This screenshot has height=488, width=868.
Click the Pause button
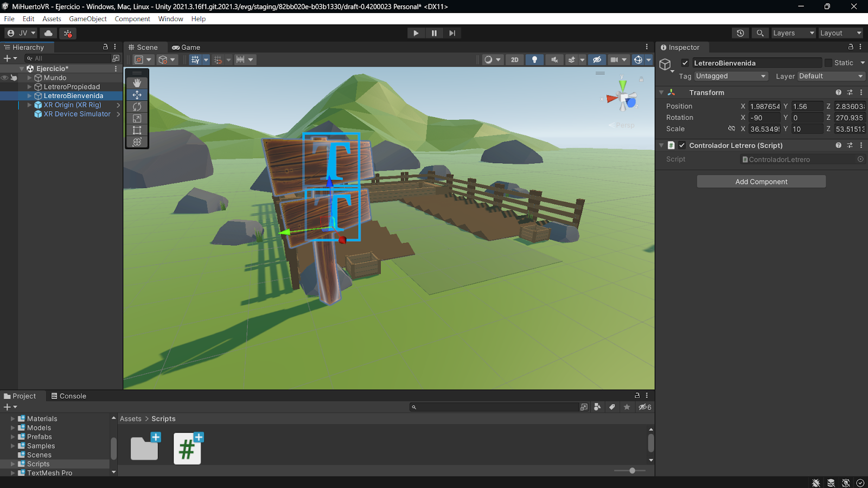click(x=434, y=33)
